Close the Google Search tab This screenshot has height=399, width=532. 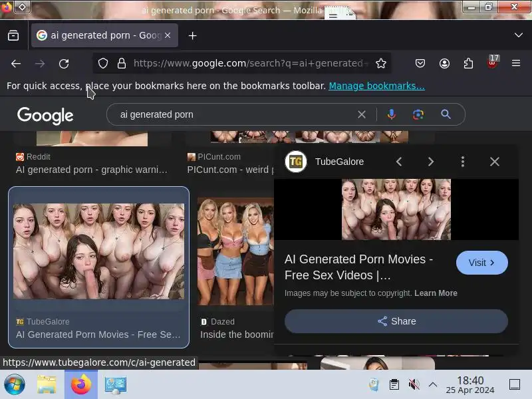coord(168,35)
